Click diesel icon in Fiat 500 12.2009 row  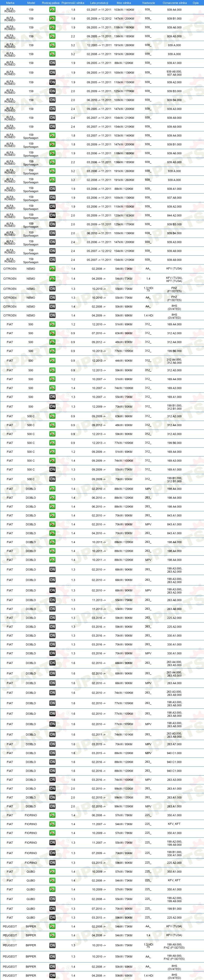(x=52, y=407)
